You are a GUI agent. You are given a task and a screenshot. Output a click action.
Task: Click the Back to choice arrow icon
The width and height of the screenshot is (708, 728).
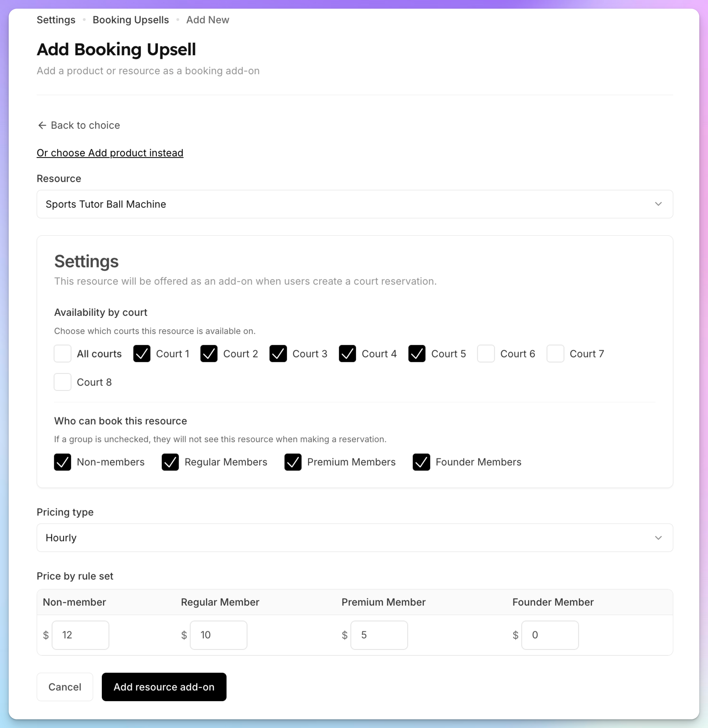coord(42,125)
